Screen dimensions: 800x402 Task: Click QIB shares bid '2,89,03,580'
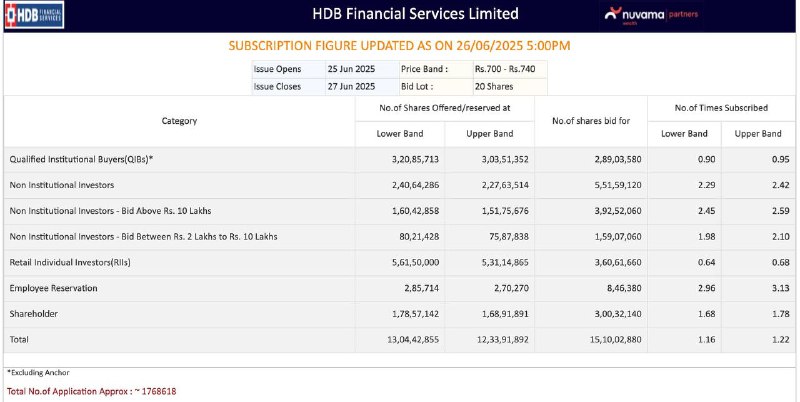coord(618,160)
